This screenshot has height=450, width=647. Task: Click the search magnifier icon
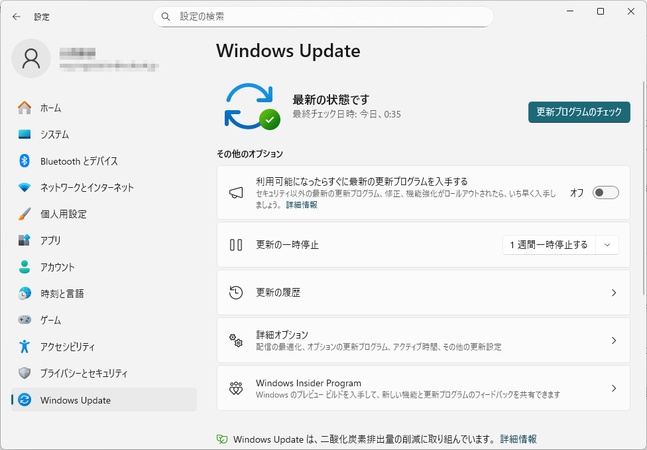[165, 16]
